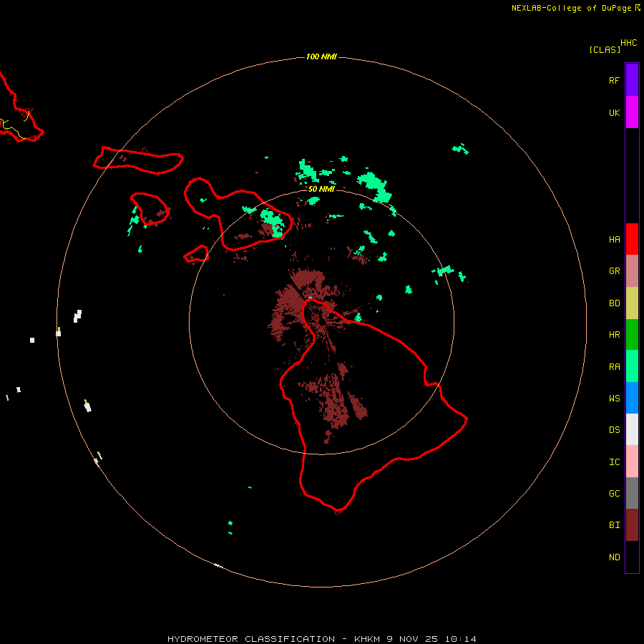
Task: Click the light green RA swatch
Action: [632, 366]
